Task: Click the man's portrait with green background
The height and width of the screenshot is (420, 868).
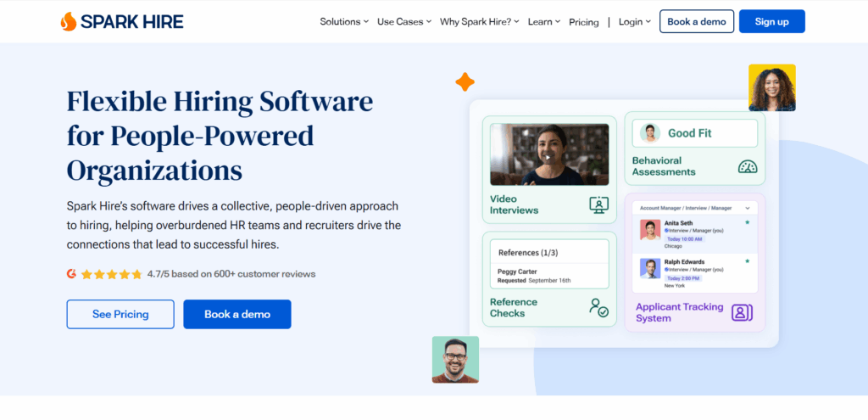Action: pos(455,360)
